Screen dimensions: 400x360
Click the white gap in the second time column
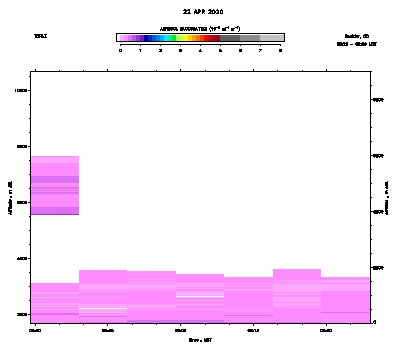(x=103, y=309)
